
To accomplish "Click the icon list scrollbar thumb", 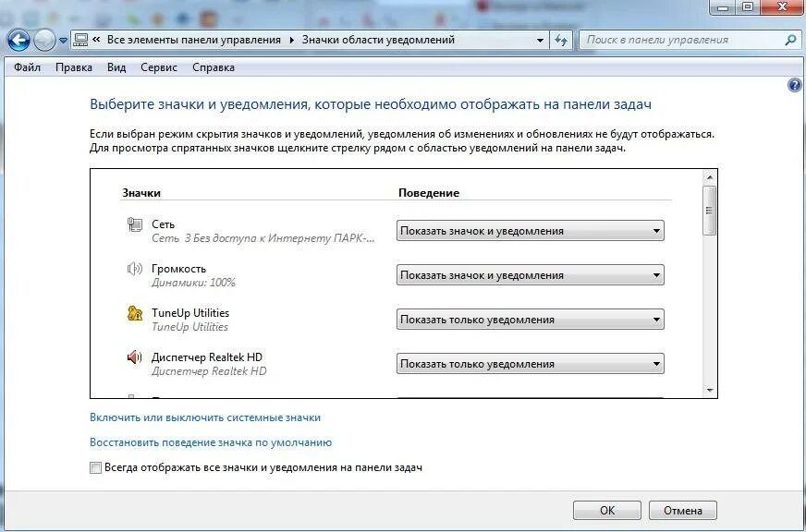I will pos(710,211).
